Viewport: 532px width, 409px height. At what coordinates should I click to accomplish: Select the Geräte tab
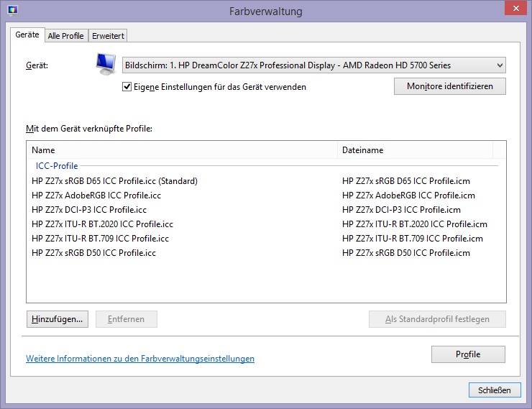(x=27, y=35)
